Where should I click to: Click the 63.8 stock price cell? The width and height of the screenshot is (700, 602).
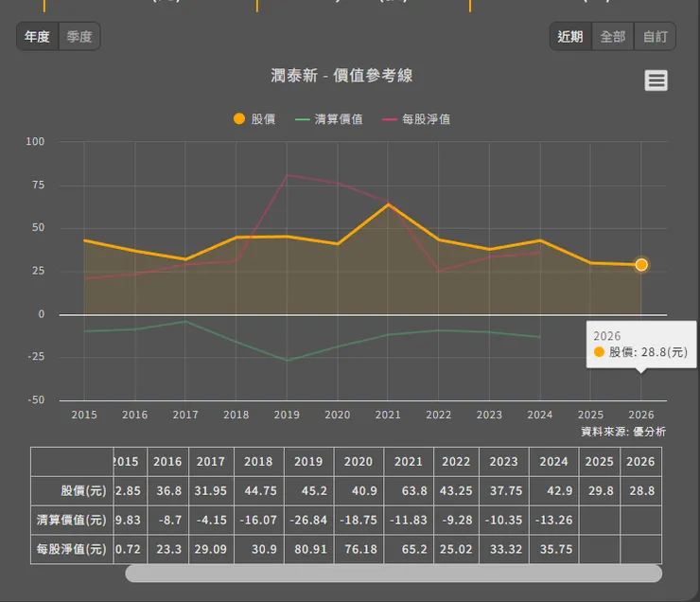coord(409,491)
